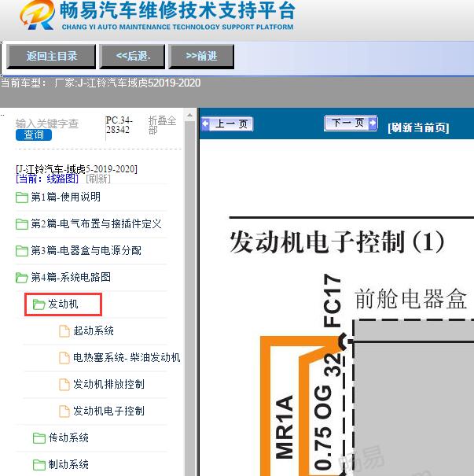
Task: Collapse 第4篇-系统电路图 tree item
Action: pos(71,277)
